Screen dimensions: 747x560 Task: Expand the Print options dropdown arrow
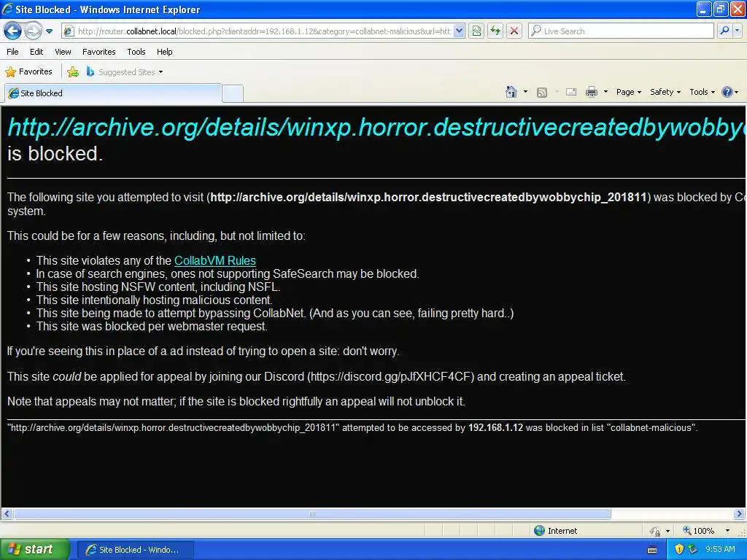click(x=605, y=92)
